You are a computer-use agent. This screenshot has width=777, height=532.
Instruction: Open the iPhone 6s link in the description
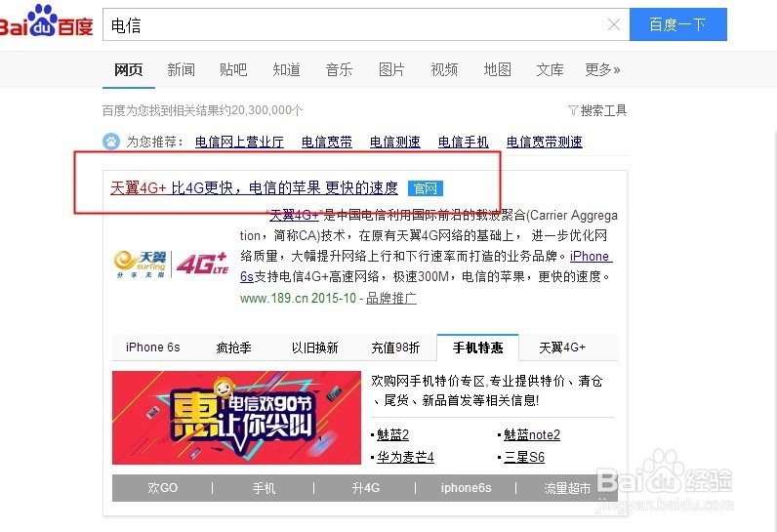(x=591, y=257)
